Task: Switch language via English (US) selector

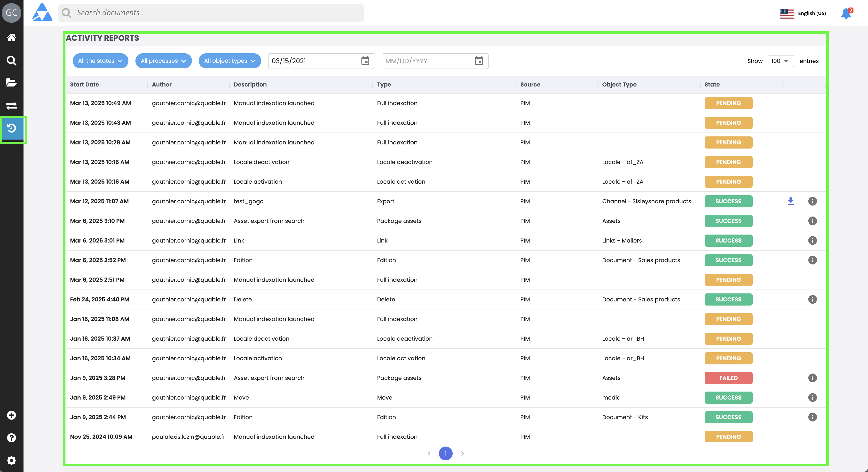Action: point(803,14)
